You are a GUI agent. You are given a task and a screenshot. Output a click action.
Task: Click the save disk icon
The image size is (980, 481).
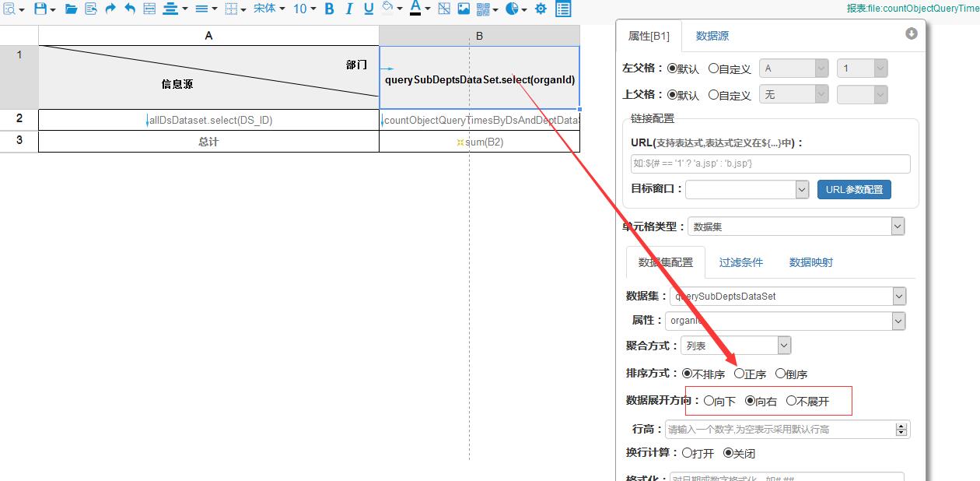40,9
